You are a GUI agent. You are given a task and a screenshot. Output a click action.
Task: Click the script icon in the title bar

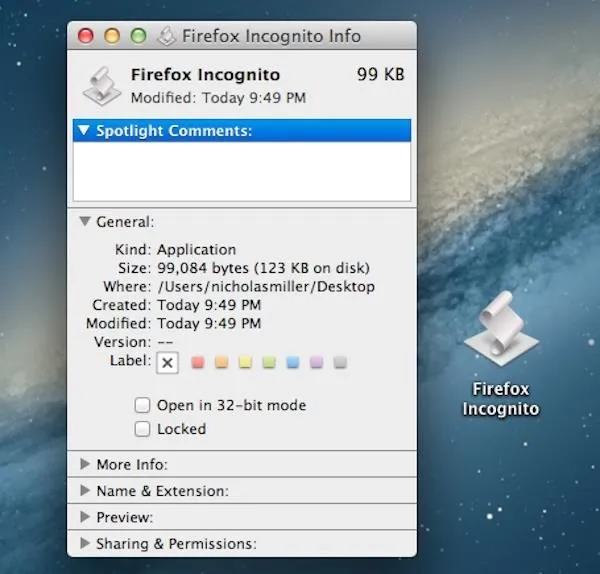(x=167, y=36)
